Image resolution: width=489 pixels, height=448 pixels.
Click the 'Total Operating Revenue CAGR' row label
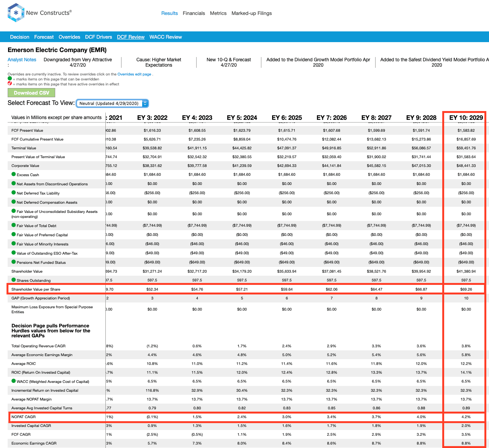[38, 346]
